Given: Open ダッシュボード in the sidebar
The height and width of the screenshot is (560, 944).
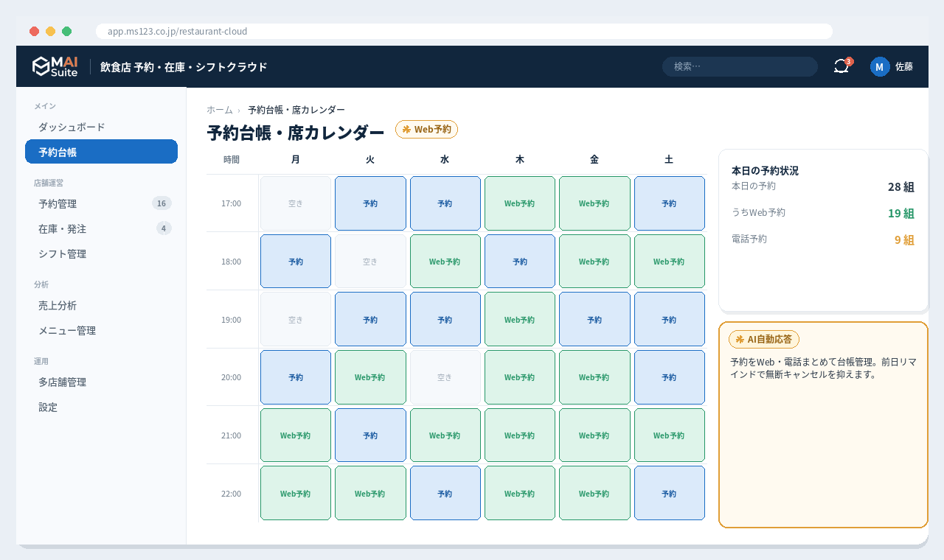Looking at the screenshot, I should click(x=101, y=127).
